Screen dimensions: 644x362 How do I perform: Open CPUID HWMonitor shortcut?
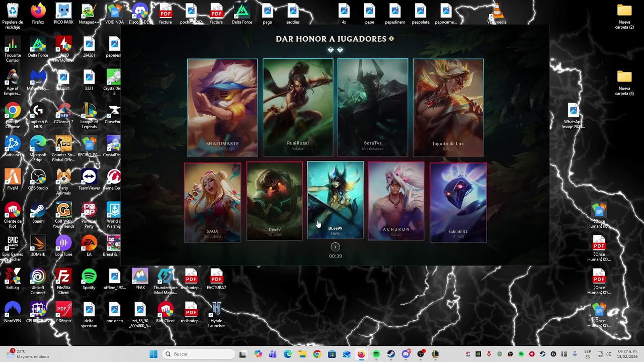point(63,49)
